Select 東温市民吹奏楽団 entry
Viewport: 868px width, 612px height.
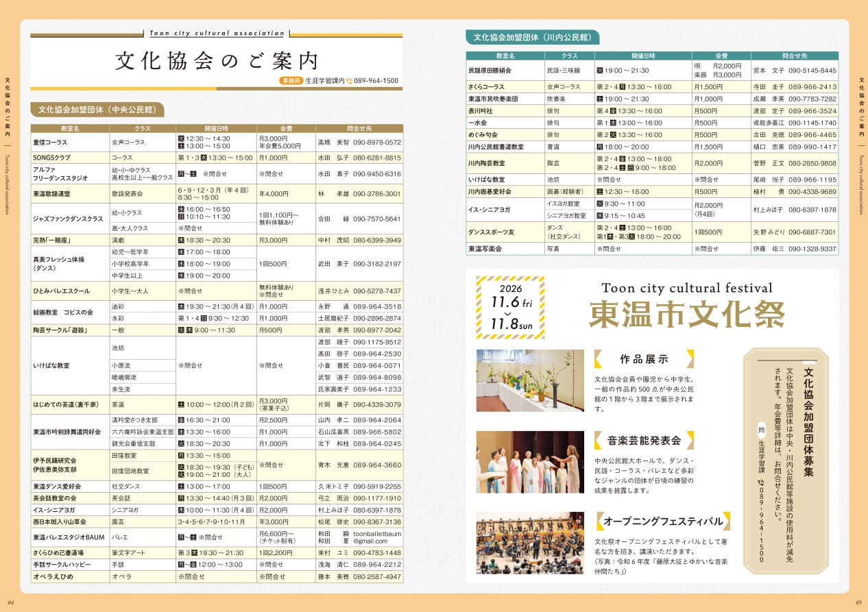coord(493,99)
